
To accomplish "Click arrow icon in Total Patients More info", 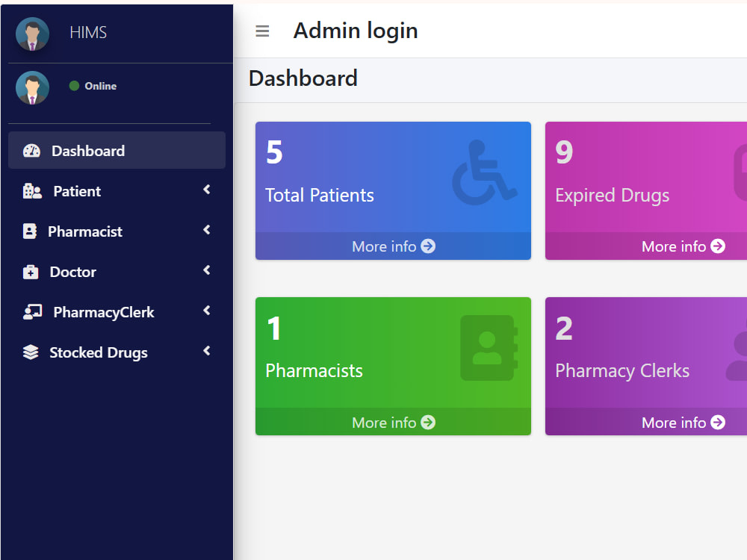I will 428,246.
